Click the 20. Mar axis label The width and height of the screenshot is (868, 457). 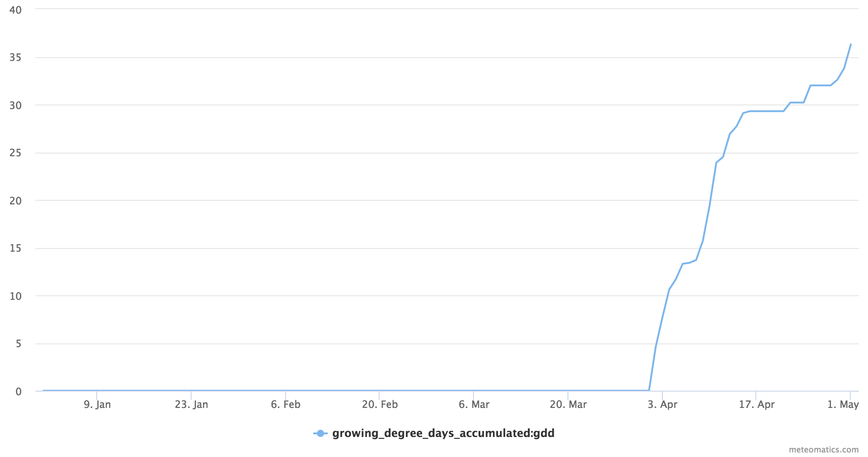click(568, 404)
